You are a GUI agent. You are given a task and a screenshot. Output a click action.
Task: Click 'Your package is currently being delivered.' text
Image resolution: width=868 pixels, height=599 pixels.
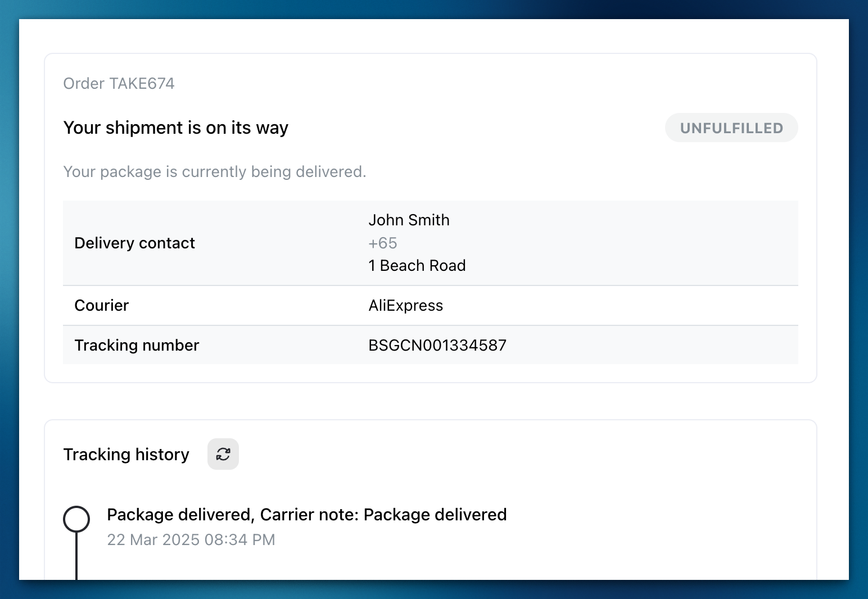coord(215,172)
